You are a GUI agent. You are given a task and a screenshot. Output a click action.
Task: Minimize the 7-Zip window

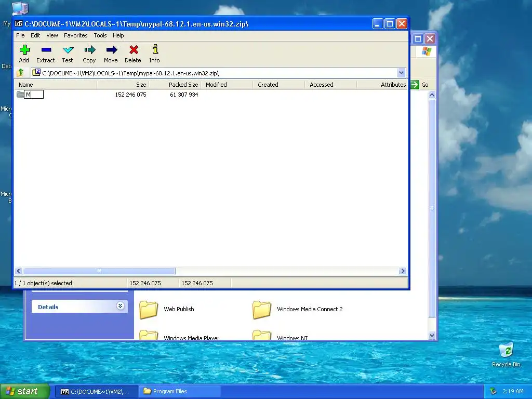point(378,24)
